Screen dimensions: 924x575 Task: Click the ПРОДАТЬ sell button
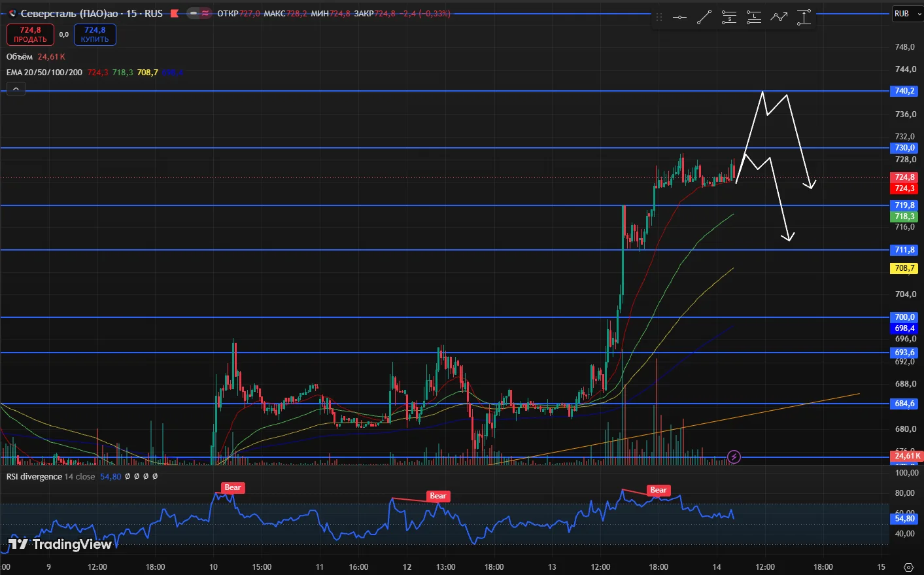[x=30, y=35]
